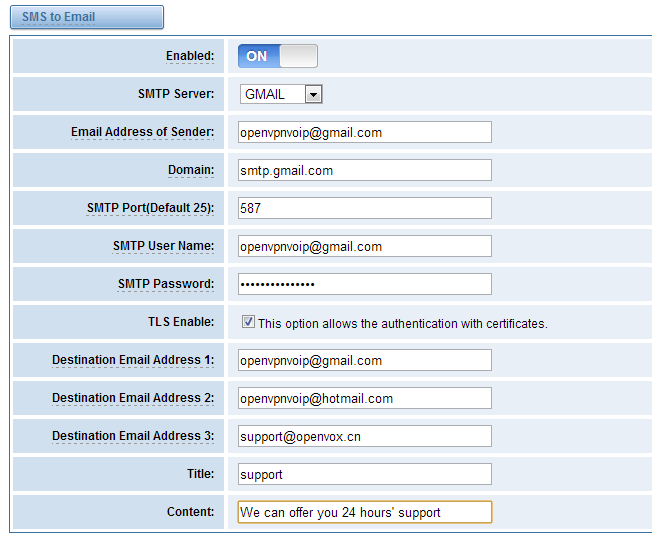Viewport: 652px width, 533px height.
Task: Select the SMTP Port field
Action: tap(365, 208)
